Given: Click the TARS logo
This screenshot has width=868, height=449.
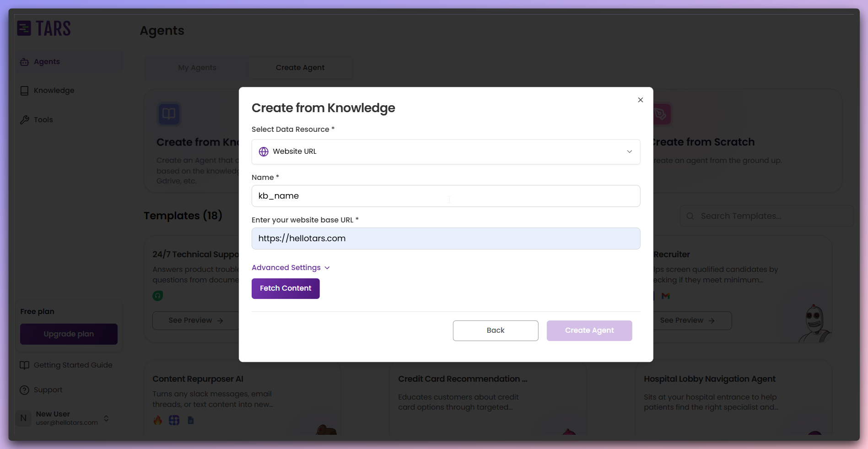Looking at the screenshot, I should click(x=44, y=28).
